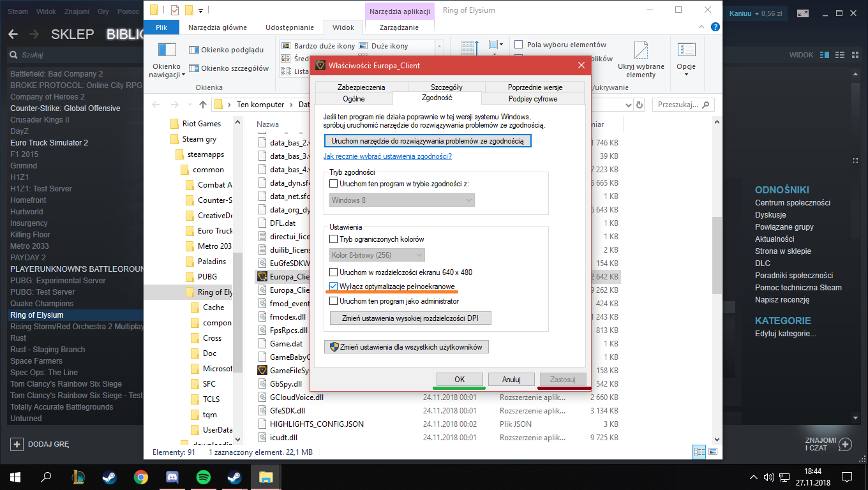Click OK in the properties dialog

coord(460,379)
